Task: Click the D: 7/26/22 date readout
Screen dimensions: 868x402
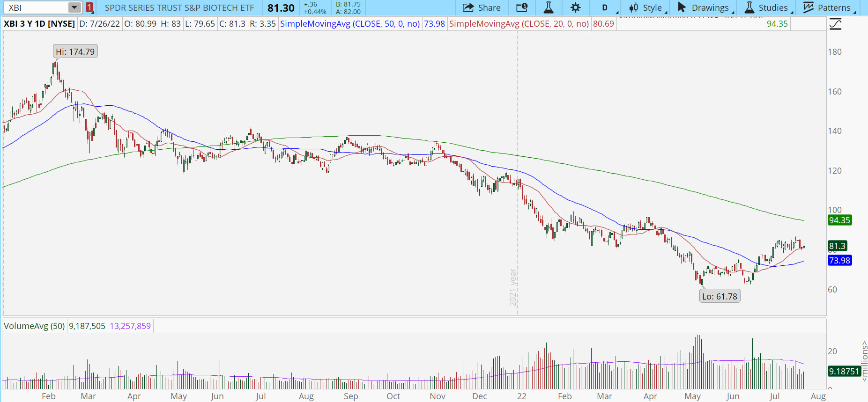Action: pos(100,24)
